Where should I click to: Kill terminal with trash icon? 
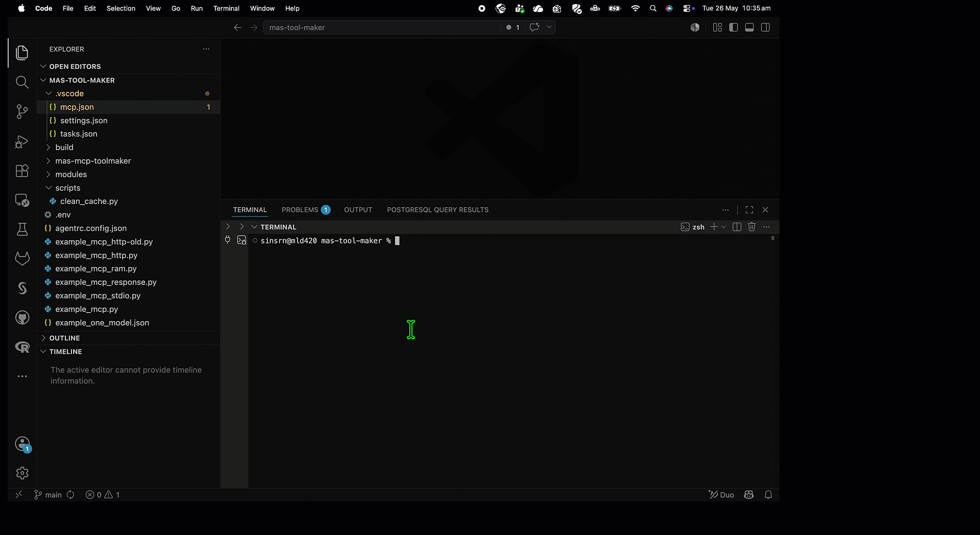tap(751, 227)
